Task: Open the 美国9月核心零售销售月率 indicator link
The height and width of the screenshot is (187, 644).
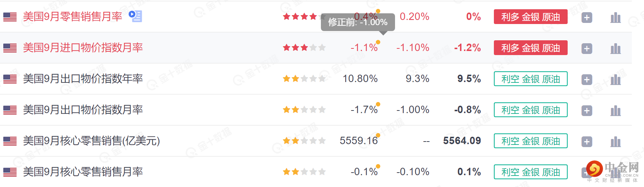Action: pos(83,172)
